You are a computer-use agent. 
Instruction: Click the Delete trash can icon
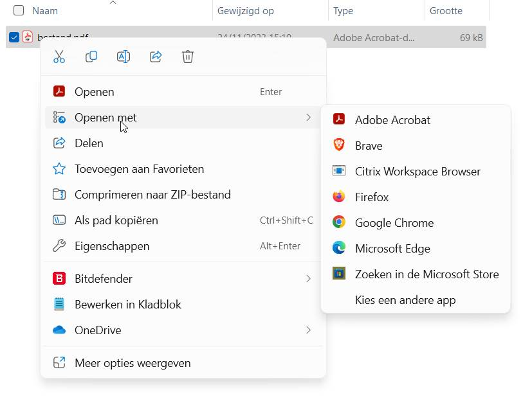[x=188, y=57]
